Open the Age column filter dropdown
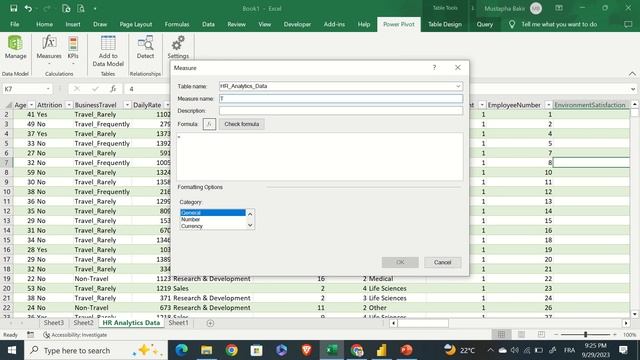This screenshot has height=360, width=640. pos(31,105)
